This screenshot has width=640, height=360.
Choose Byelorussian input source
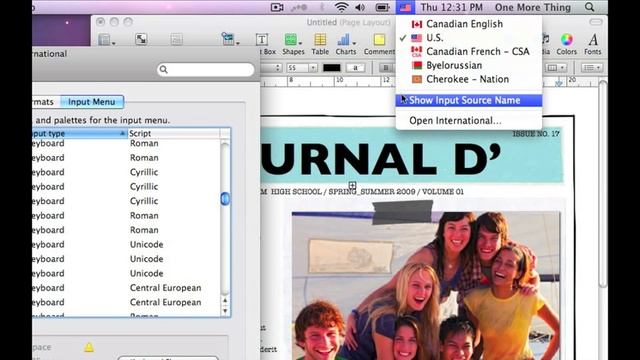point(469,66)
